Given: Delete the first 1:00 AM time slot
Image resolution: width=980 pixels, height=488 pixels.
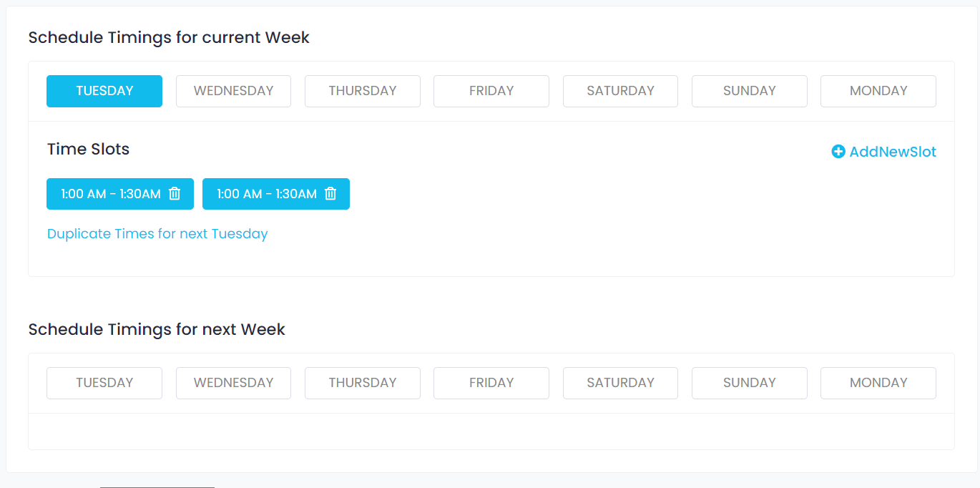Looking at the screenshot, I should (x=175, y=194).
